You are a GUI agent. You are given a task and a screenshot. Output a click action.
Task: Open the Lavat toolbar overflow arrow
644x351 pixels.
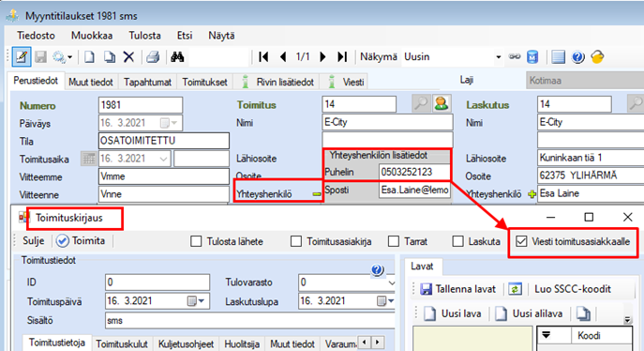coord(627,319)
